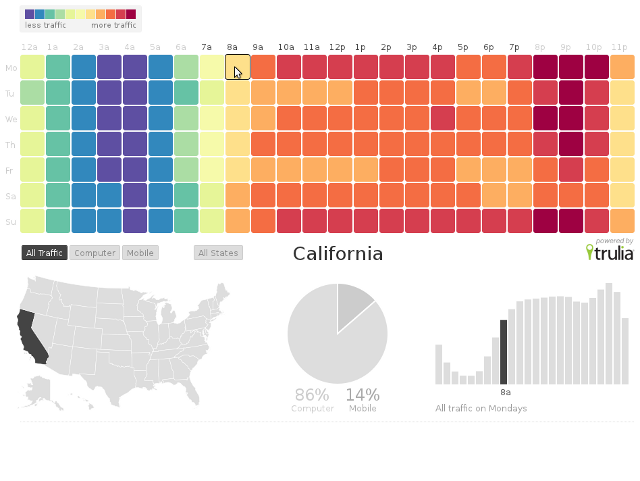640x481 pixels.
Task: Select the Sunday 12a heatmap cell
Action: coord(32,220)
